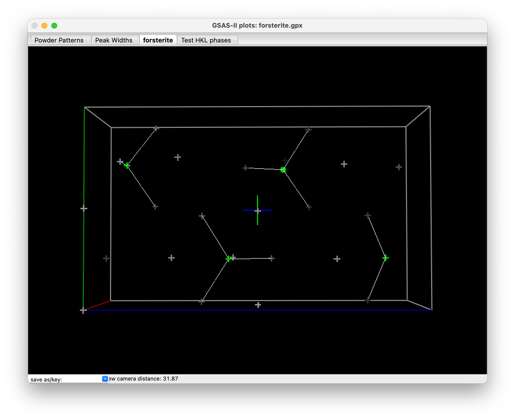This screenshot has height=420, width=515.
Task: Select the forsterite plot tab
Action: (158, 40)
